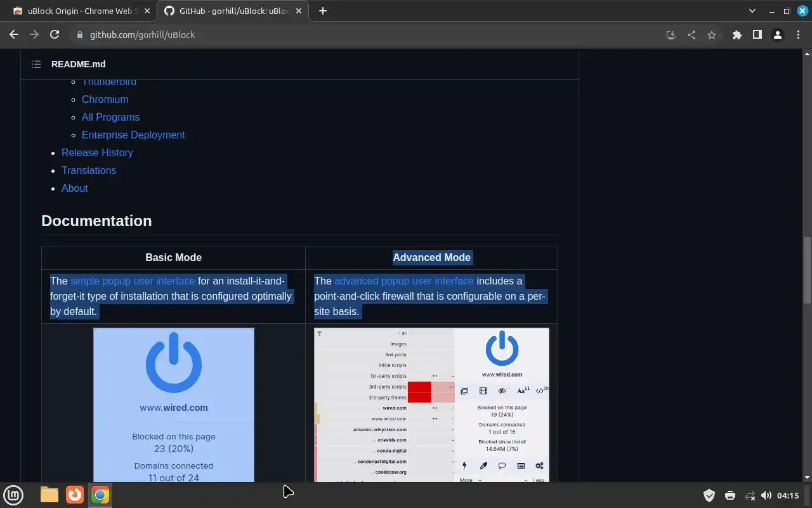Screen dimensions: 812x508
Task: Open the Enterprise Deployment link
Action: (133, 135)
